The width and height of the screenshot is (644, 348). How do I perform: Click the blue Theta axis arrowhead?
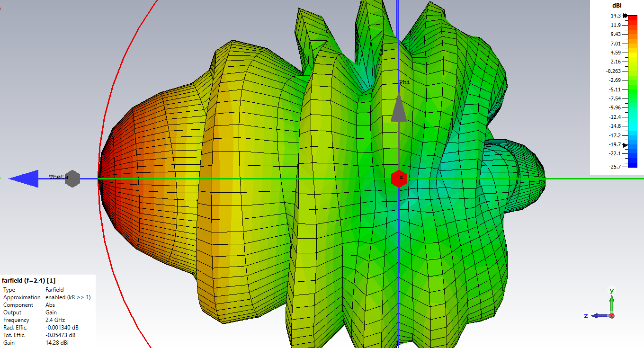coord(24,178)
